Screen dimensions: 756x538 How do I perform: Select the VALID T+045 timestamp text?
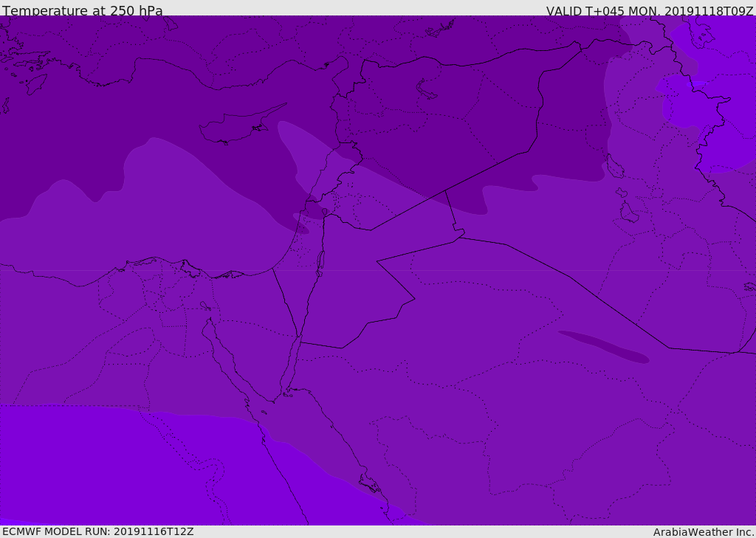click(650, 10)
